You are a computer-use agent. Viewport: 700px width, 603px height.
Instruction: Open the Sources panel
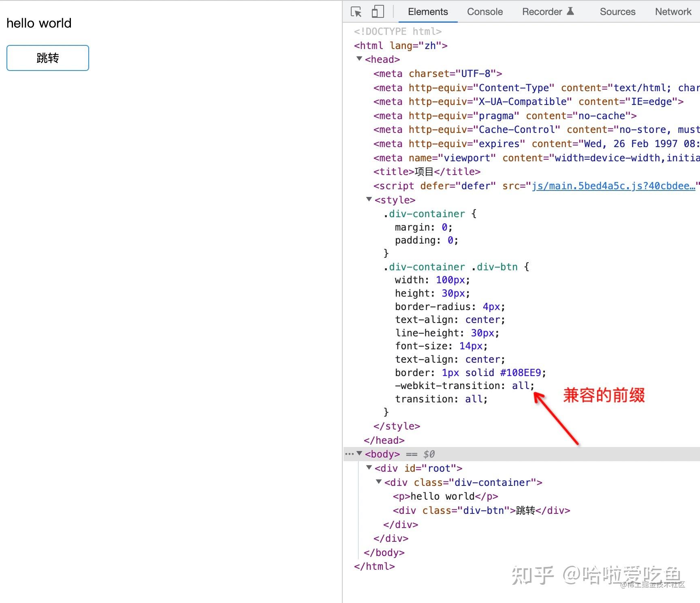click(617, 12)
